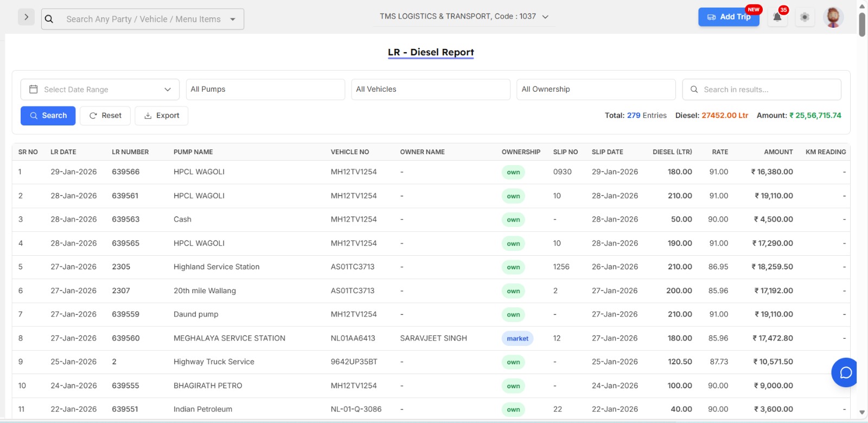Image resolution: width=868 pixels, height=423 pixels.
Task: Open the All Pumps dropdown
Action: pyautogui.click(x=265, y=90)
